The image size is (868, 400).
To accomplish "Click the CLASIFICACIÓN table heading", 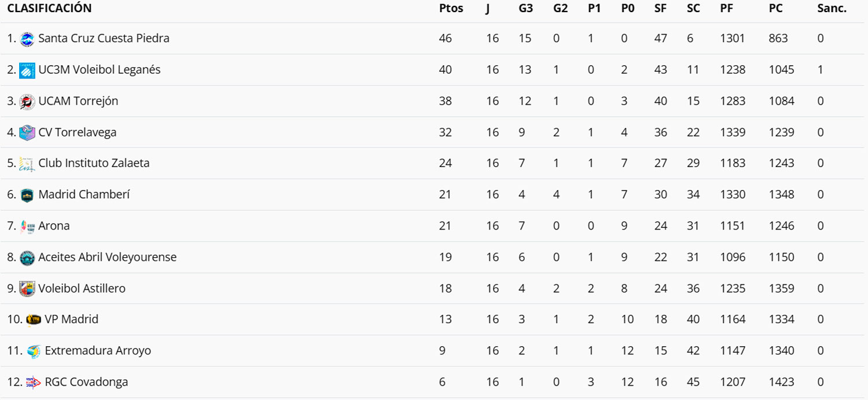I will click(49, 9).
